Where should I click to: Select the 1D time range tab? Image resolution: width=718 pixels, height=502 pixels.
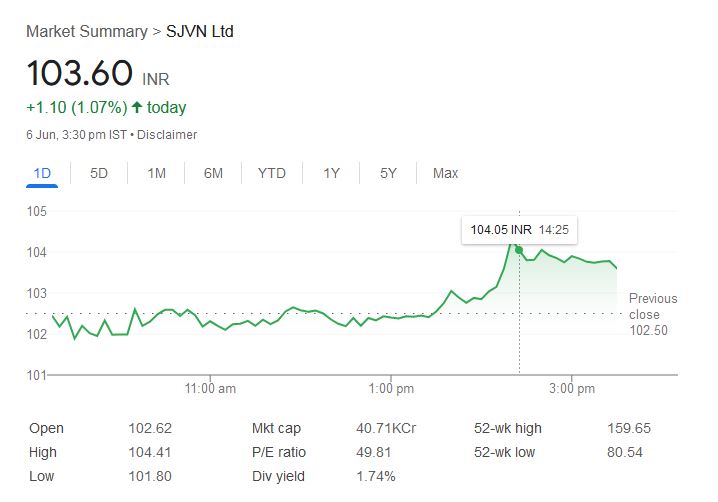click(x=42, y=173)
